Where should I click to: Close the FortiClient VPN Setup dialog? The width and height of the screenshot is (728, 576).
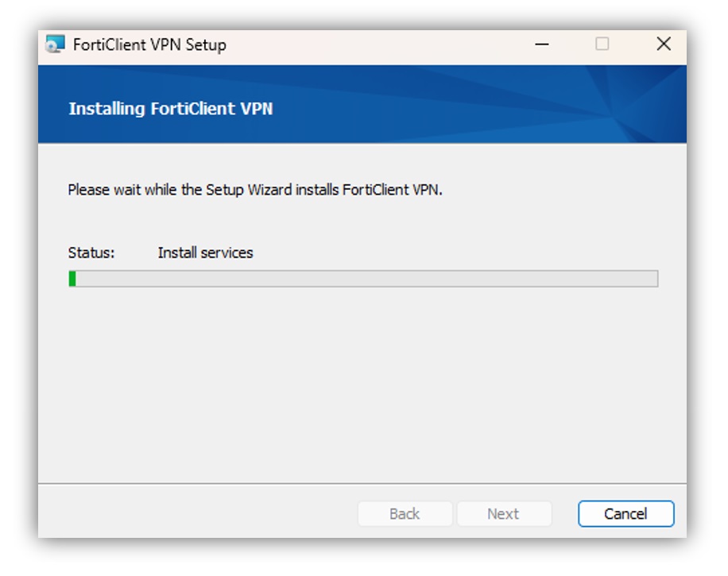(x=664, y=44)
